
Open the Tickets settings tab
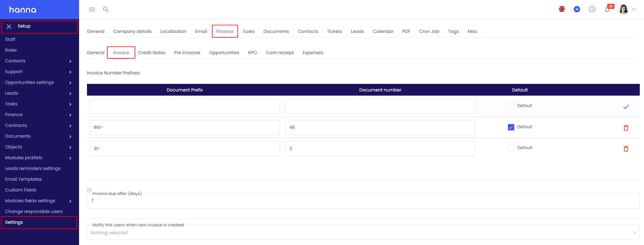tap(334, 31)
